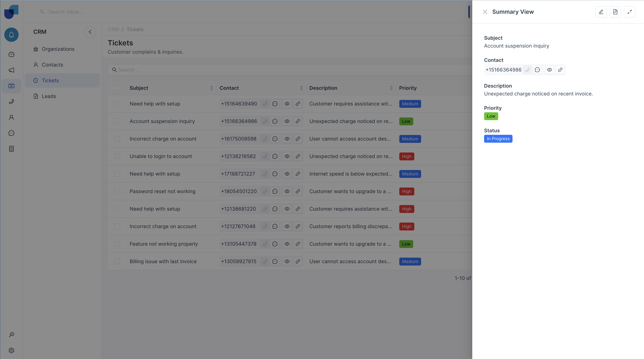Open message icon next to contact +15166364986 in panel
The height and width of the screenshot is (359, 644).
pos(537,70)
